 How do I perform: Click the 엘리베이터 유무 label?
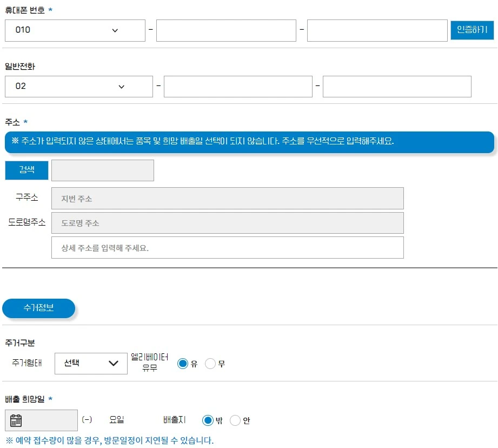coord(150,362)
